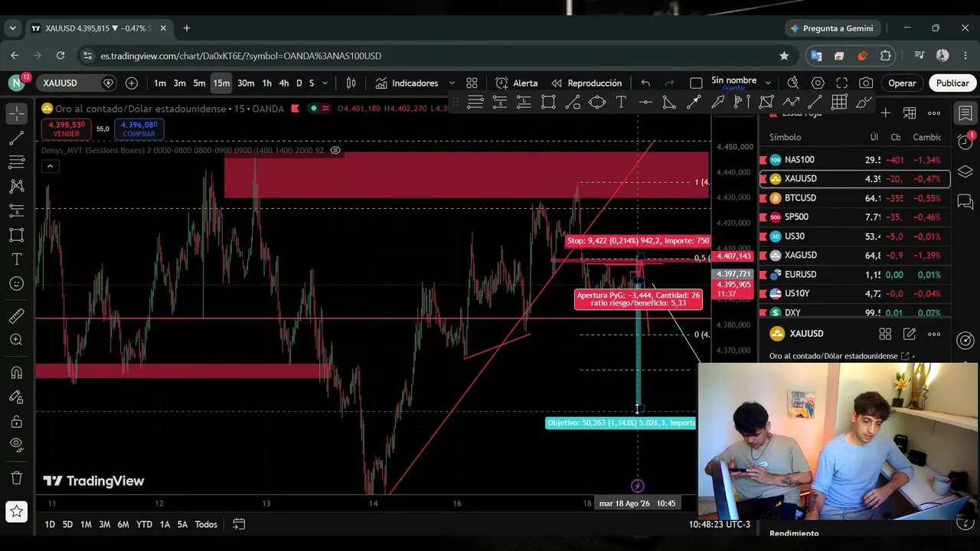Select the zoom in tool
Screen dimensions: 980x551
pyautogui.click(x=16, y=340)
